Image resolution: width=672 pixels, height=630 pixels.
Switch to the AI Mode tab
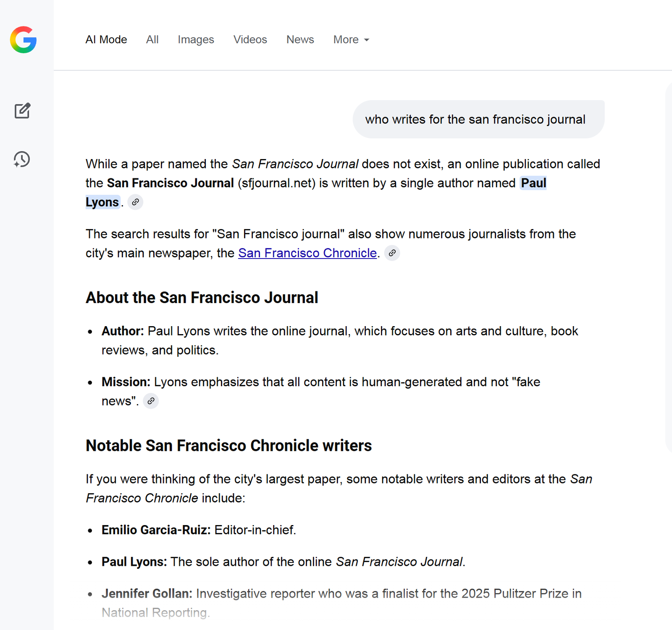[106, 39]
